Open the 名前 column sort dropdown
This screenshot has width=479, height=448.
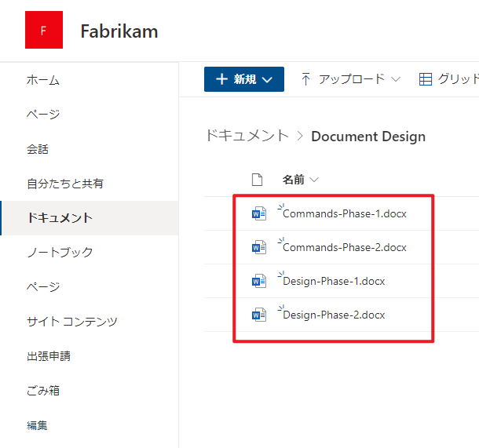[x=301, y=180]
